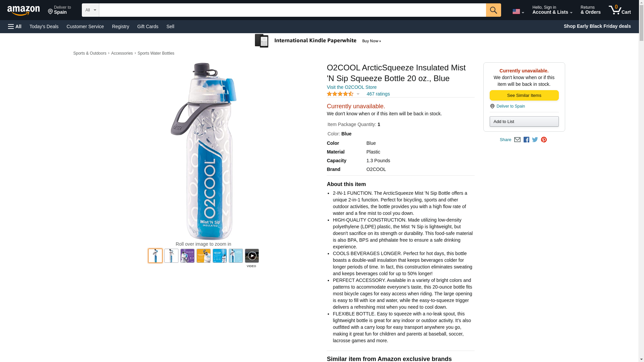Share on Twitter icon
This screenshot has width=644, height=362.
coord(535,140)
